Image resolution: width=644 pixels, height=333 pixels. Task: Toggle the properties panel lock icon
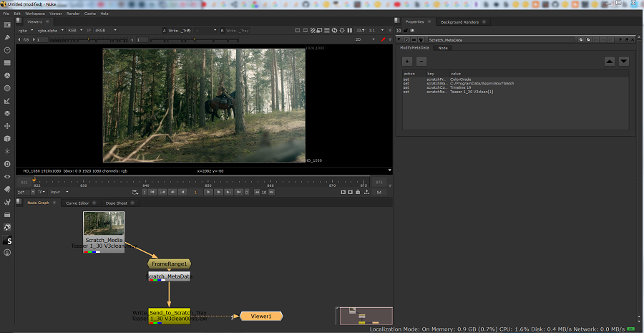click(406, 30)
